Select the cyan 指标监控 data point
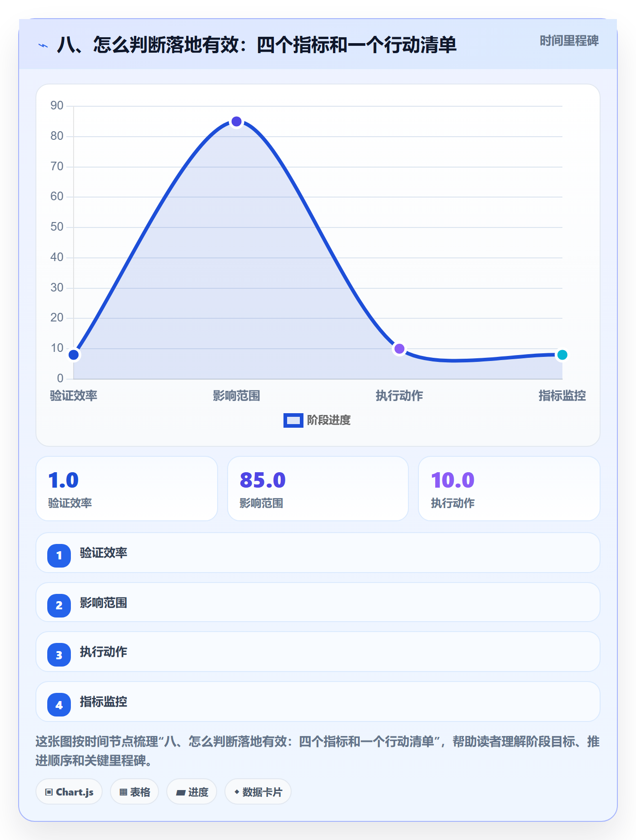This screenshot has width=636, height=840. [x=562, y=355]
